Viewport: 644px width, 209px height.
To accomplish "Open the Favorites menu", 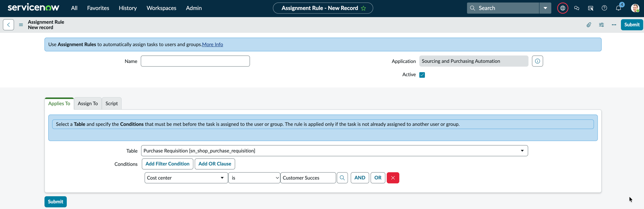I will pos(98,8).
